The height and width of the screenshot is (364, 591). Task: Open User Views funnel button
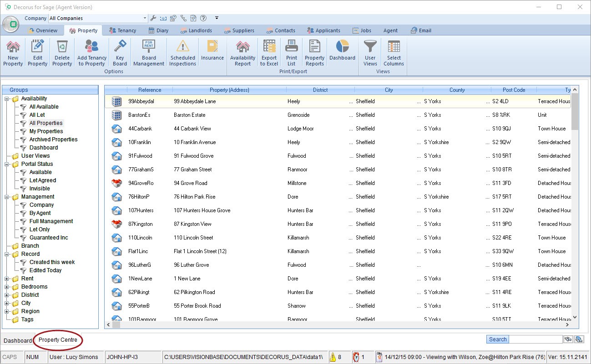click(x=370, y=53)
